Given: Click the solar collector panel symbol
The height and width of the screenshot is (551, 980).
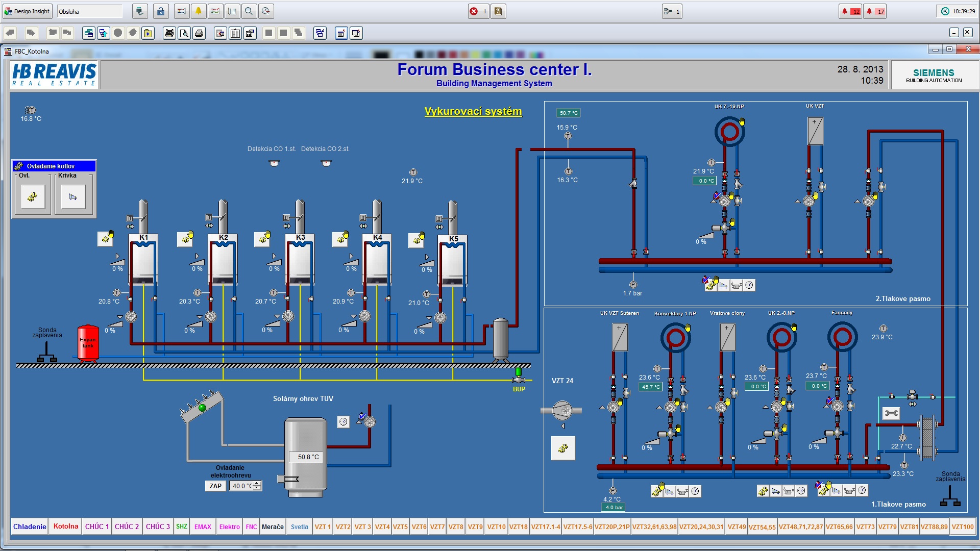Looking at the screenshot, I should point(202,407).
